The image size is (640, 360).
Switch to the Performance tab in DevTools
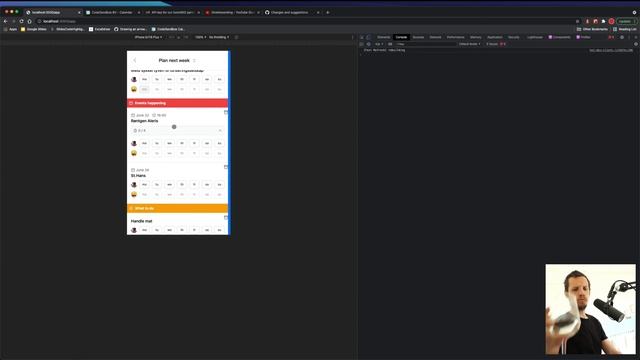point(456,37)
